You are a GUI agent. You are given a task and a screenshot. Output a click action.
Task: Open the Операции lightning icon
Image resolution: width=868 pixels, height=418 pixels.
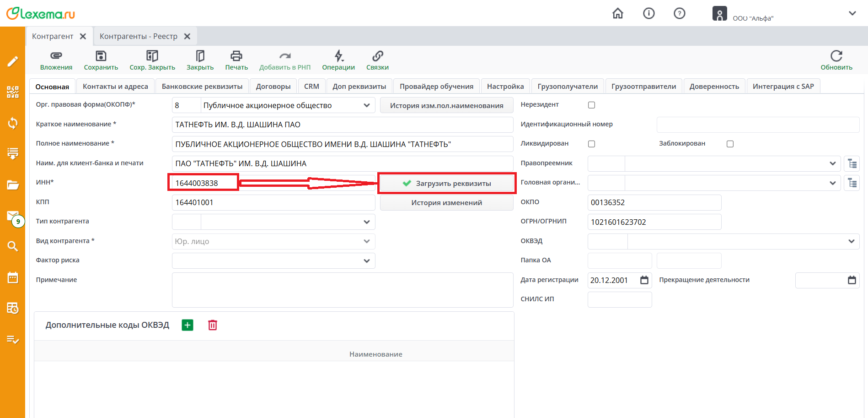tap(338, 56)
